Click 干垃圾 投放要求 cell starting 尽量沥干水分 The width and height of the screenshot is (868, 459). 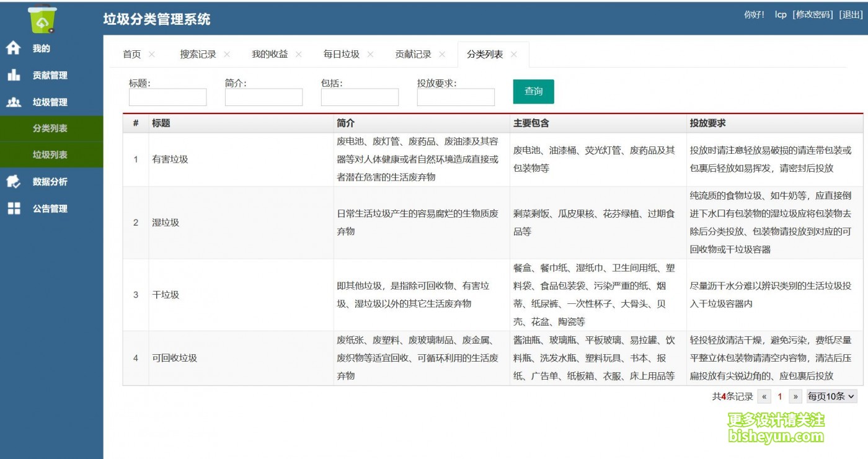(x=775, y=295)
